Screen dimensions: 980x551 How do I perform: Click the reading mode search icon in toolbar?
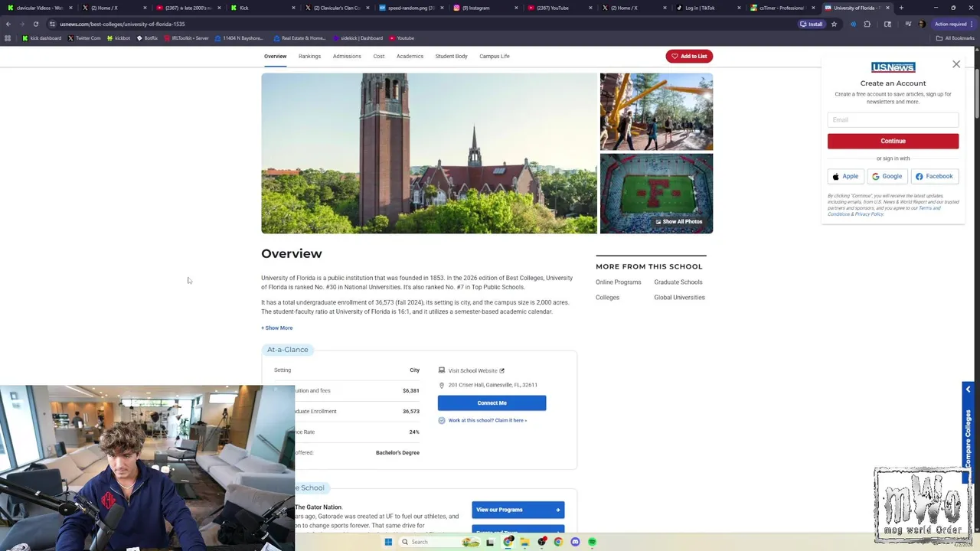pos(887,24)
